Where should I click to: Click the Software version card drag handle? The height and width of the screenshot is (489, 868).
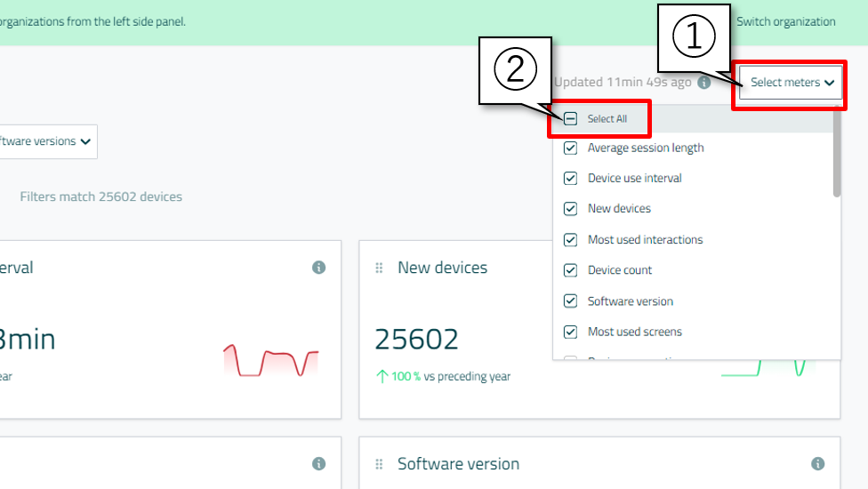[379, 464]
